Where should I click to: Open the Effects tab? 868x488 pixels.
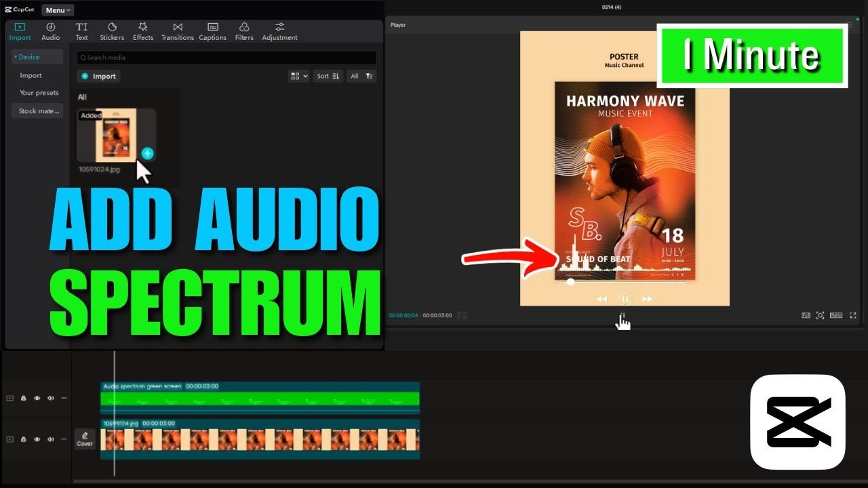[x=143, y=31]
